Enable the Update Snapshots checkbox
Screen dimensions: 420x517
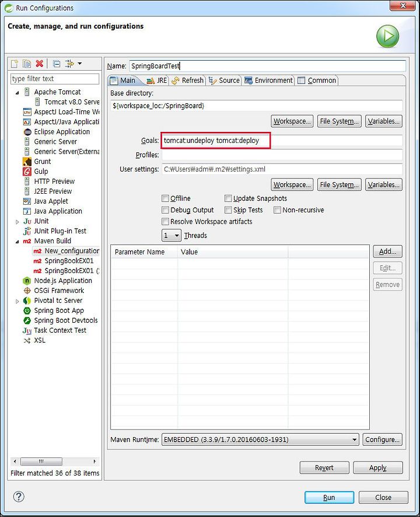(228, 198)
